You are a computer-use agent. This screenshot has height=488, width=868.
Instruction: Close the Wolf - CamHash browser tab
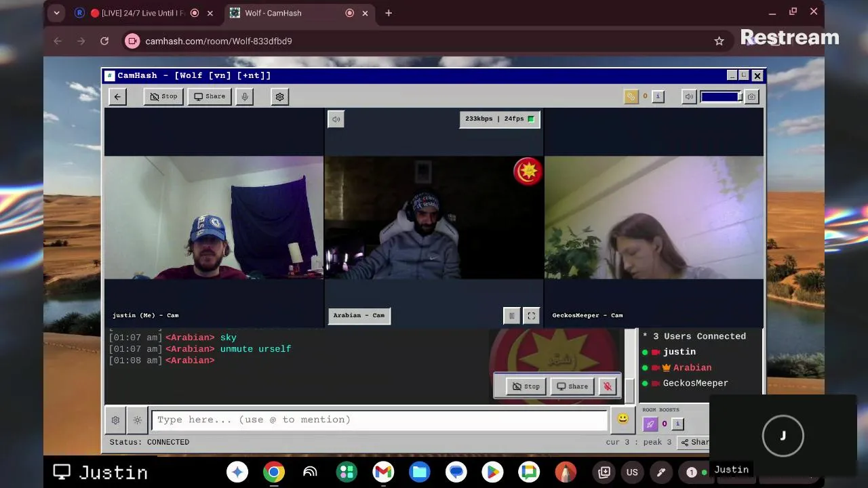click(x=366, y=13)
